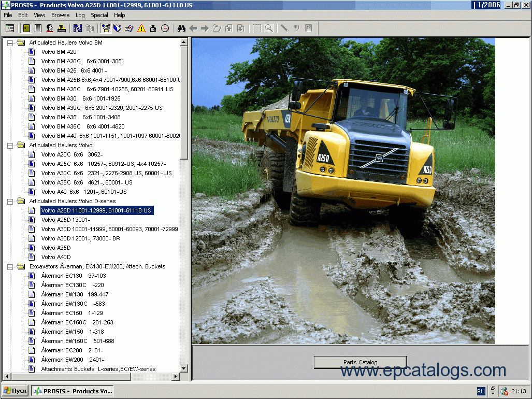Select Volvo A40 6x6 1201- entry
This screenshot has width=532, height=399.
[x=84, y=192]
